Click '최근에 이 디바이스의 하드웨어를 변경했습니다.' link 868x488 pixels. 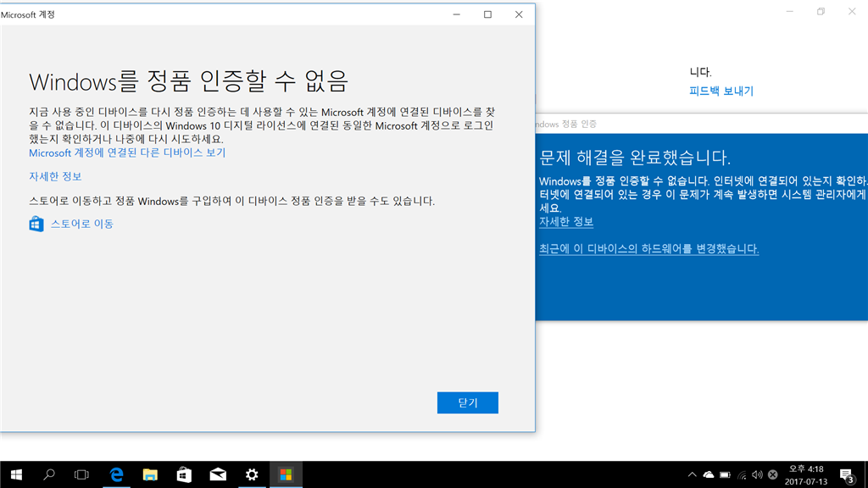click(x=648, y=249)
